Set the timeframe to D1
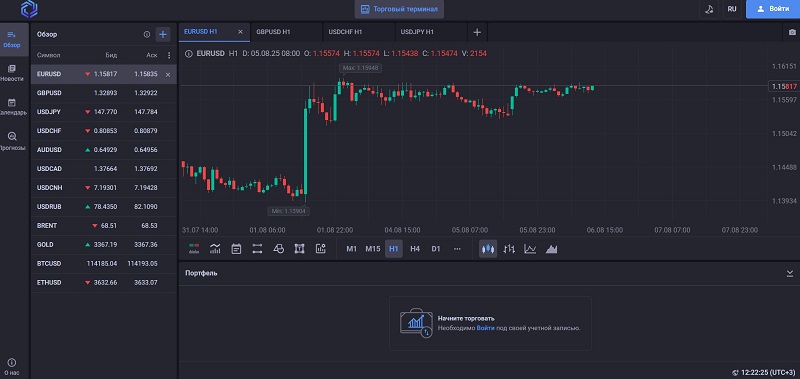 (x=436, y=249)
